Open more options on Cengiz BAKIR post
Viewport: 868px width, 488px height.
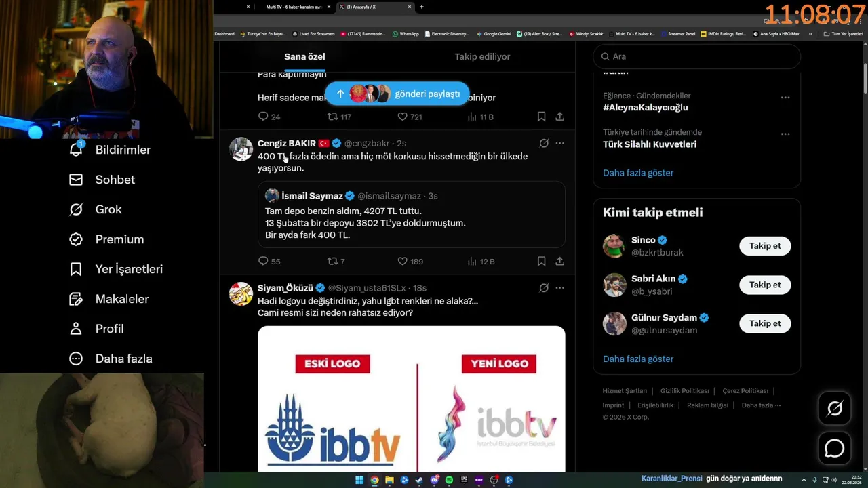pos(559,143)
